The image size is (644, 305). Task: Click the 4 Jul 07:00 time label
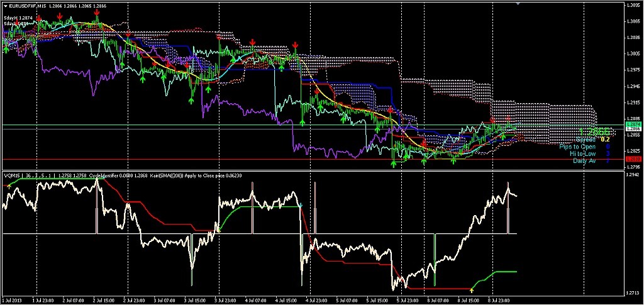tap(255, 301)
